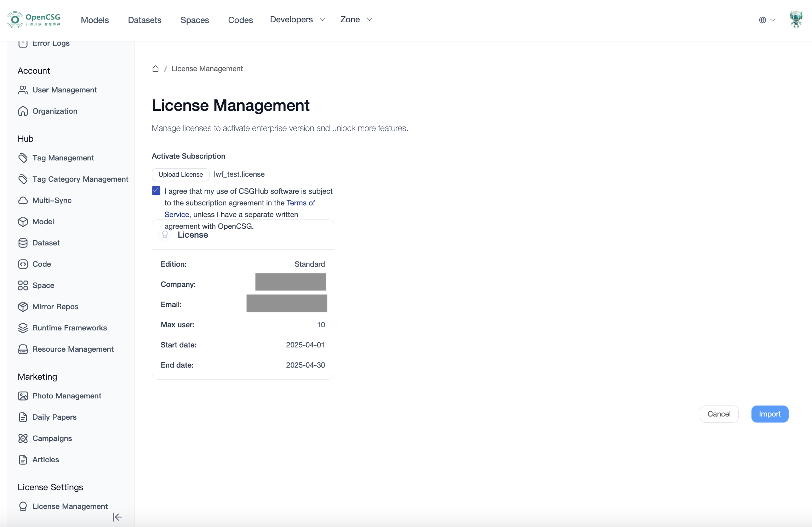Viewport: 812px width, 527px height.
Task: Open User Management sidebar icon
Action: pyautogui.click(x=23, y=90)
